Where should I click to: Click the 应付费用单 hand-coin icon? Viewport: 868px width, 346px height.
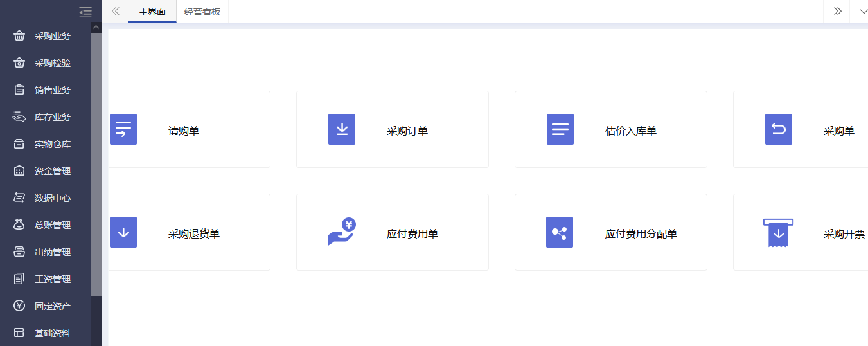pos(341,232)
